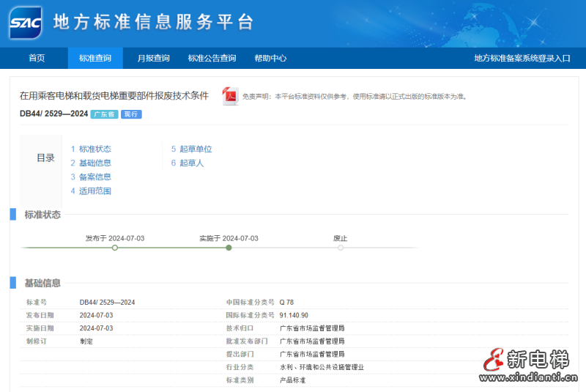Click 地方标准备案系统登录入口 link
This screenshot has height=392, width=586.
point(522,58)
